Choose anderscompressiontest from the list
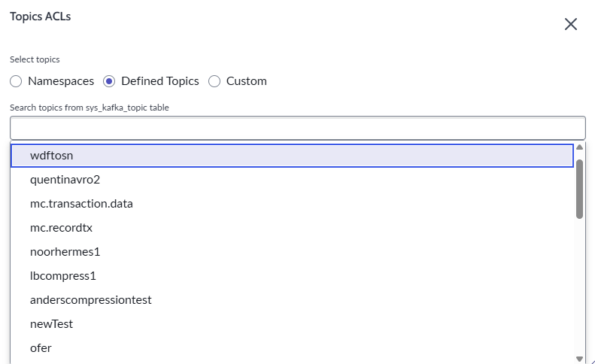The width and height of the screenshot is (595, 364). click(90, 300)
